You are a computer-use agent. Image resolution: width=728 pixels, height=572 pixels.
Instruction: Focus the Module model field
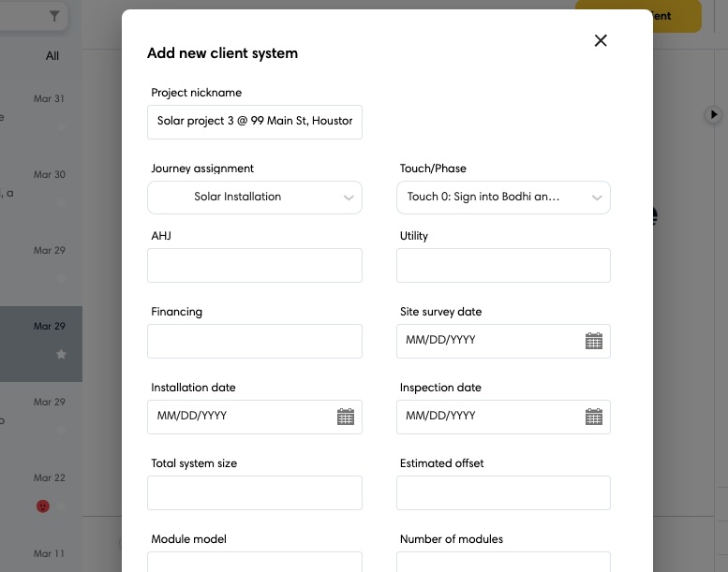255,562
